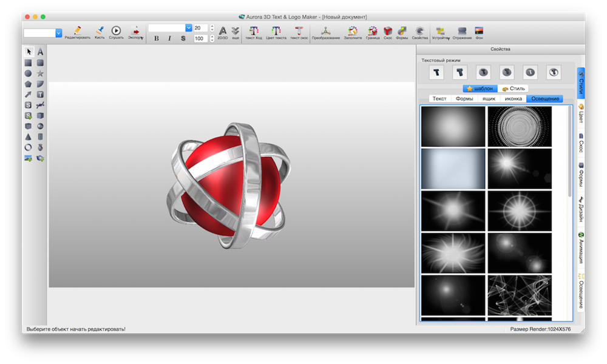Select the first lighting preset thumbnail

pos(453,126)
